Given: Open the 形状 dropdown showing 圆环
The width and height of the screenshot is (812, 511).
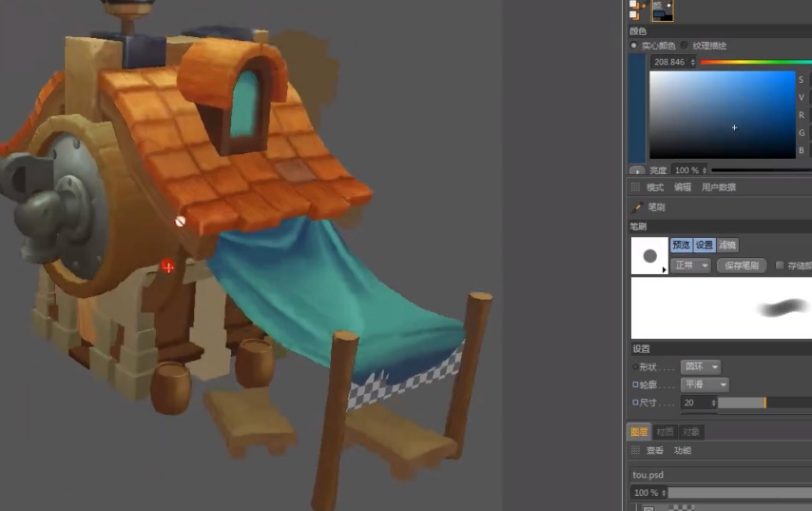Looking at the screenshot, I should pos(701,367).
